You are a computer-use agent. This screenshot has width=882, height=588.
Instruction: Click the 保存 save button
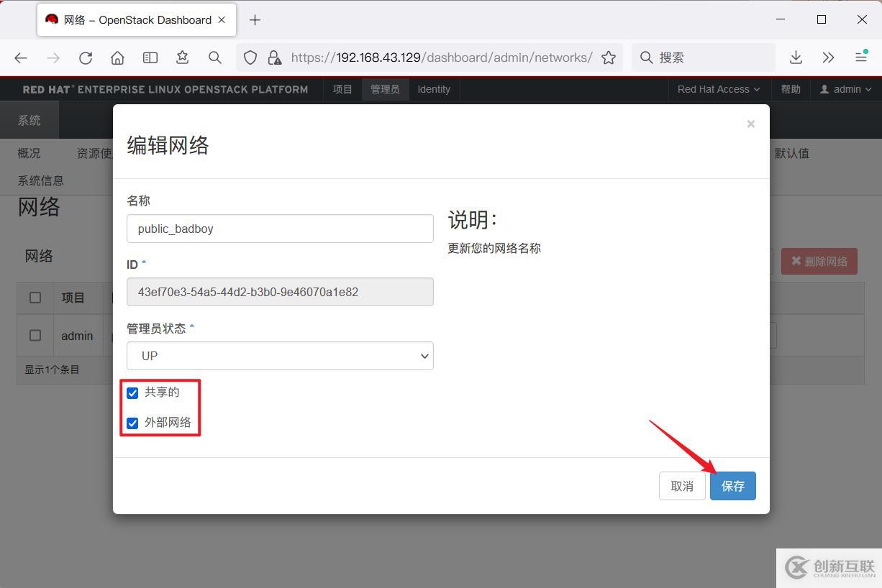732,486
